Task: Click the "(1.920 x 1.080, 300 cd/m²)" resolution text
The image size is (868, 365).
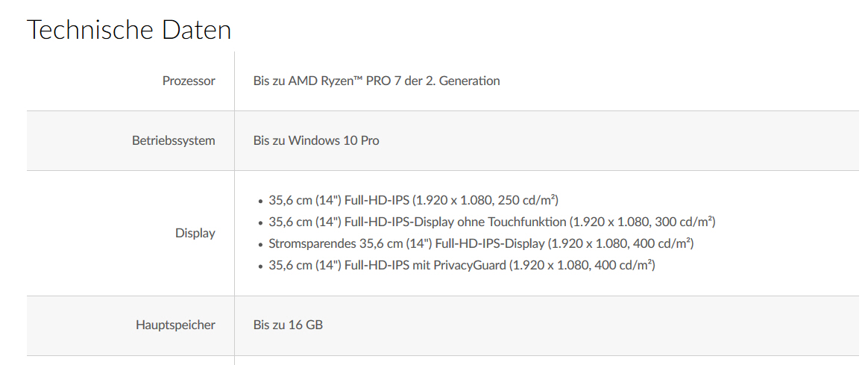Action: click(x=643, y=222)
